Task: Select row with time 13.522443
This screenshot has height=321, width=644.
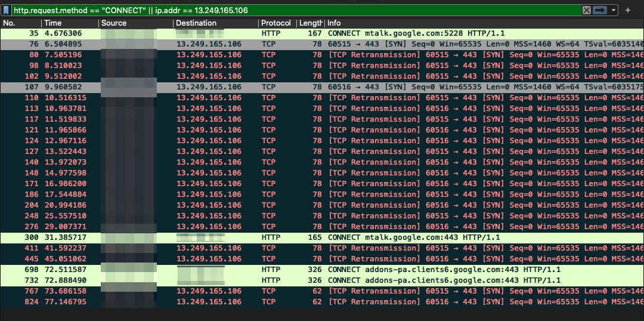Action: (322, 152)
